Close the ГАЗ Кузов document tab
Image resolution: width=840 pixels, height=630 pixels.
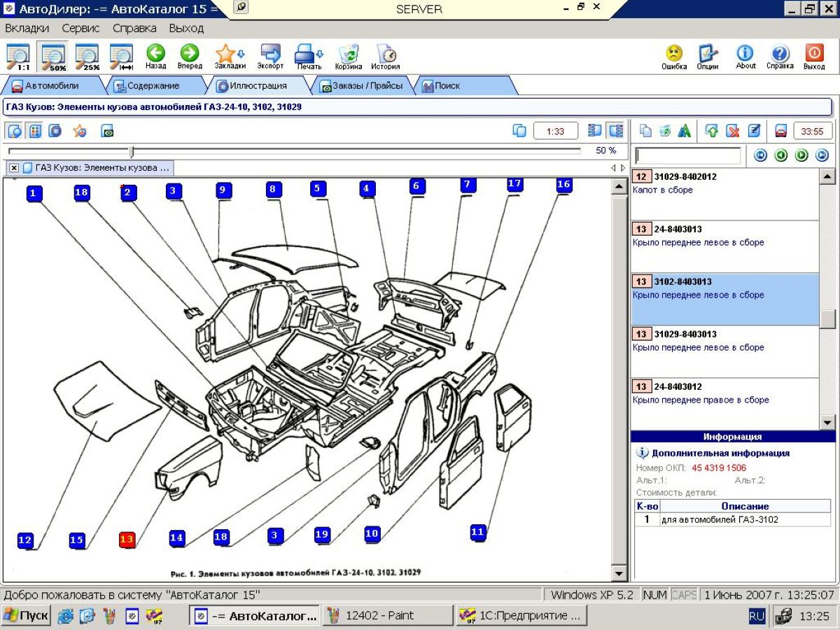pyautogui.click(x=14, y=168)
